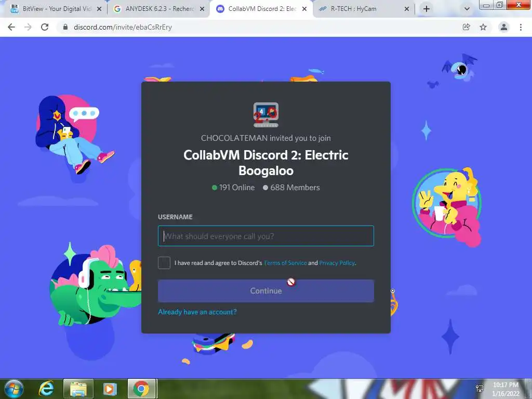Screen dimensions: 532x399
Task: Expand the tab search dropdown
Action: pyautogui.click(x=467, y=9)
